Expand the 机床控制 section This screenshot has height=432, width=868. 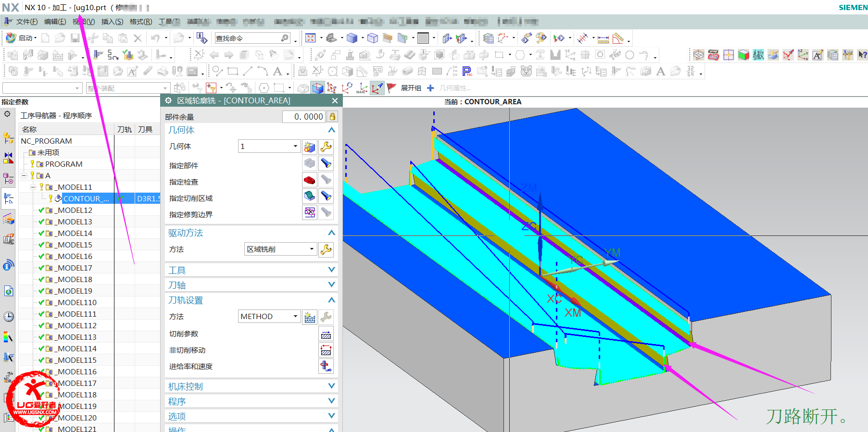[331, 386]
